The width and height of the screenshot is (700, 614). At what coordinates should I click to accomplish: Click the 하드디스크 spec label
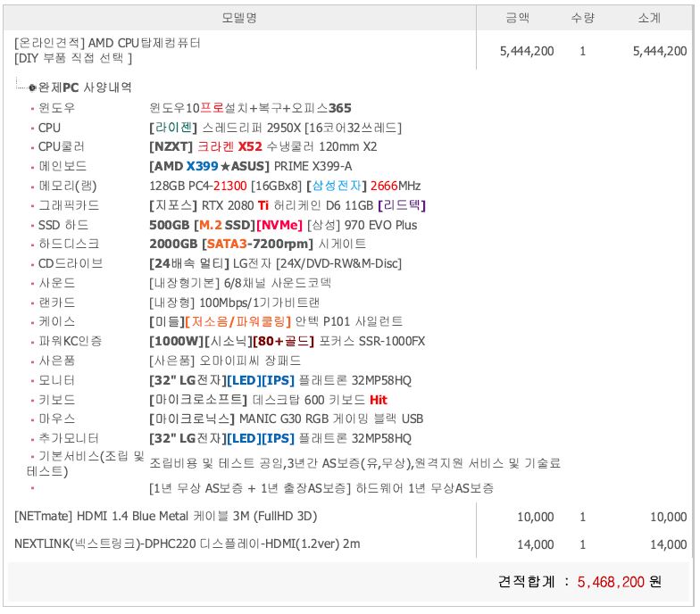(x=69, y=244)
